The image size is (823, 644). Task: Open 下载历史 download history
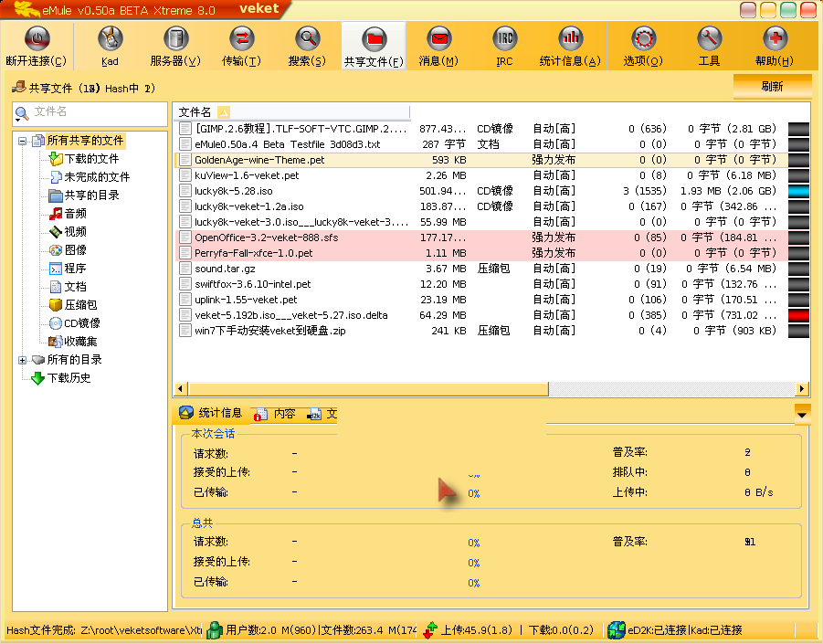tap(61, 378)
